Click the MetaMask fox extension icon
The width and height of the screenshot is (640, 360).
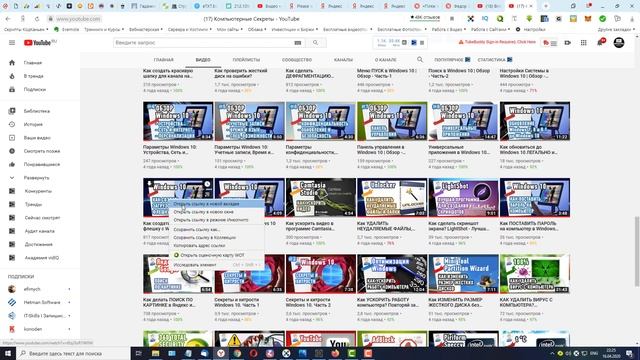(588, 19)
